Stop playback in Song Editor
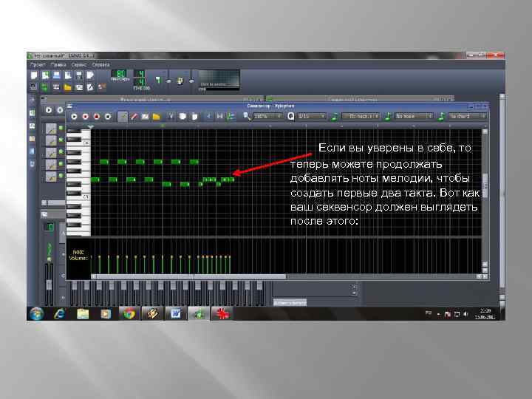532x399 pixels. [x=61, y=110]
